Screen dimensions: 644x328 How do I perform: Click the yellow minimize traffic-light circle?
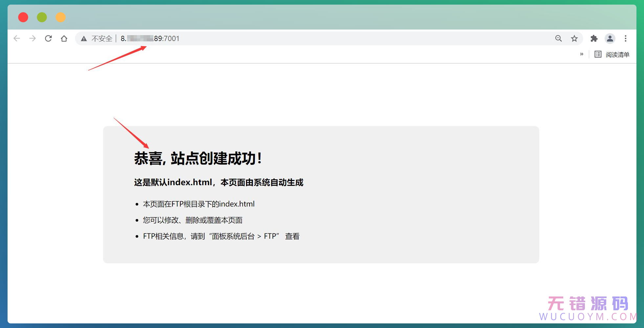pos(60,17)
